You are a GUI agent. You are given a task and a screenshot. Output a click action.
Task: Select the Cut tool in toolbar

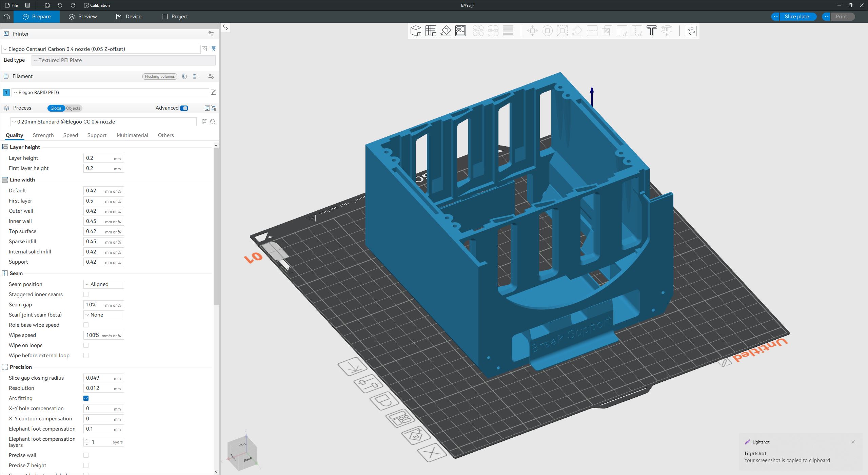(592, 31)
